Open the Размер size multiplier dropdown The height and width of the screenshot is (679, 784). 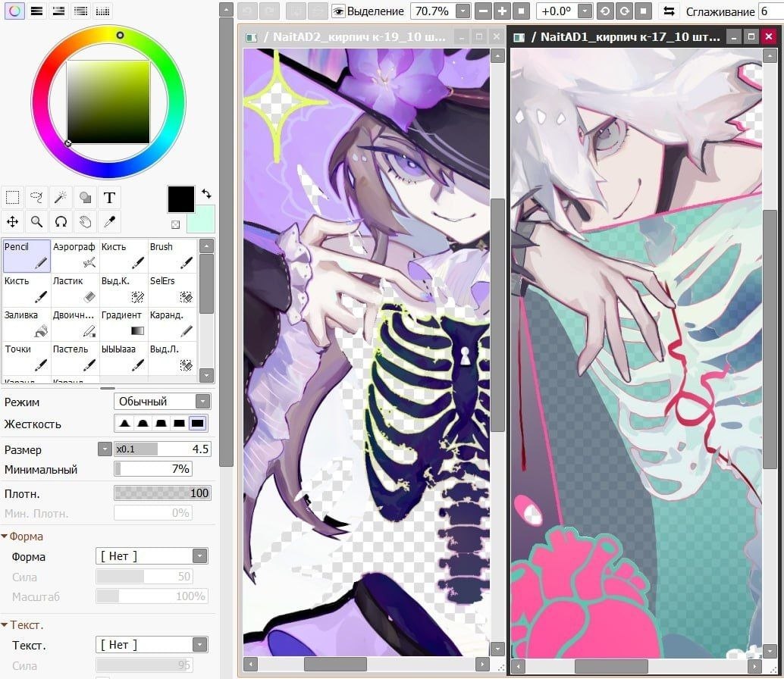(105, 449)
